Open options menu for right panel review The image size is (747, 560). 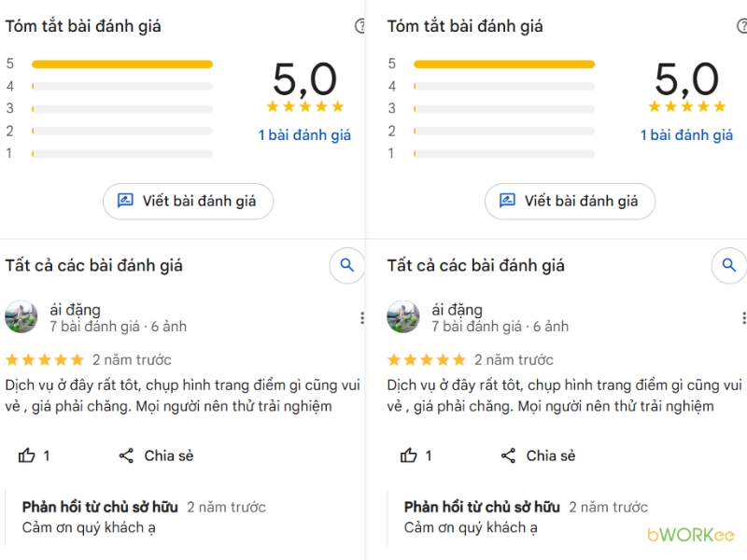744,317
